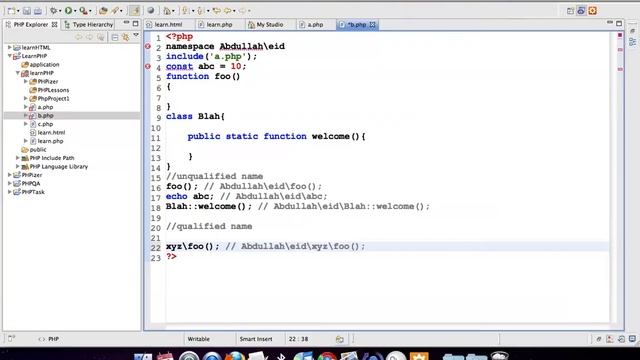Minimize the editor area
The width and height of the screenshot is (640, 360).
(x=610, y=23)
